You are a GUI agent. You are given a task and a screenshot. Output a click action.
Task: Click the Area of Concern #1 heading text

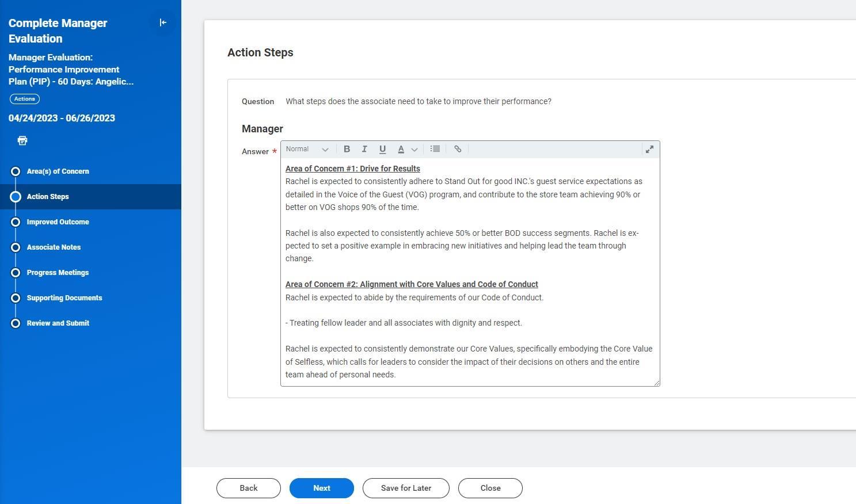pos(353,169)
